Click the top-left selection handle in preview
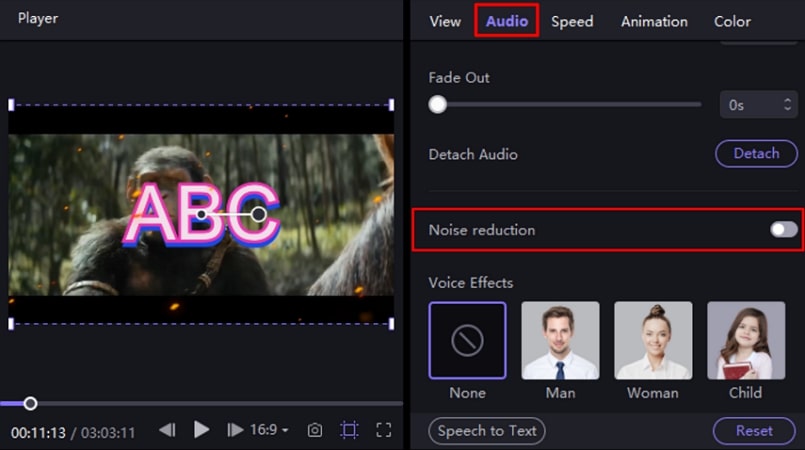805x450 pixels. [11, 105]
